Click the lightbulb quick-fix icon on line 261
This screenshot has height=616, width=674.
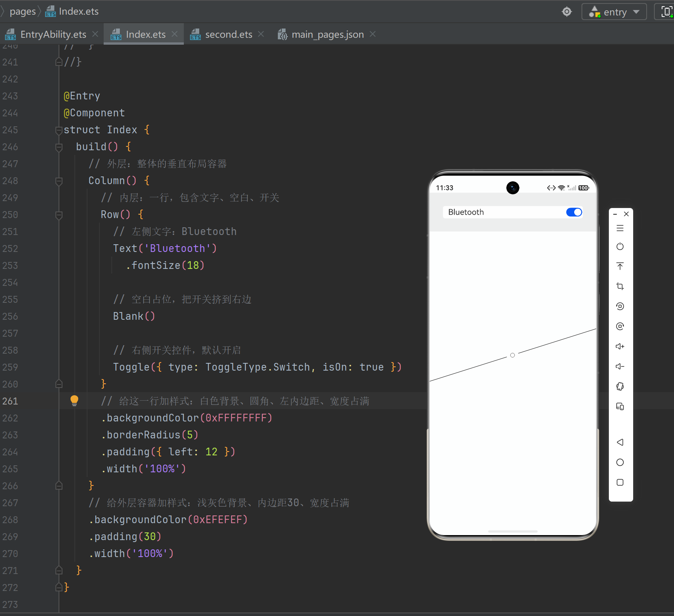(74, 401)
